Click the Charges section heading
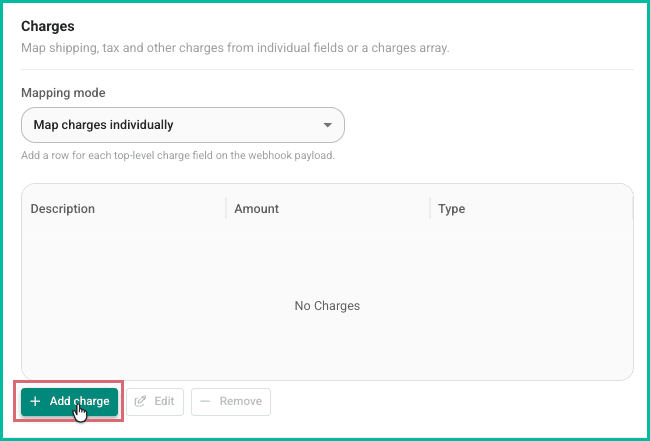 pyautogui.click(x=48, y=26)
